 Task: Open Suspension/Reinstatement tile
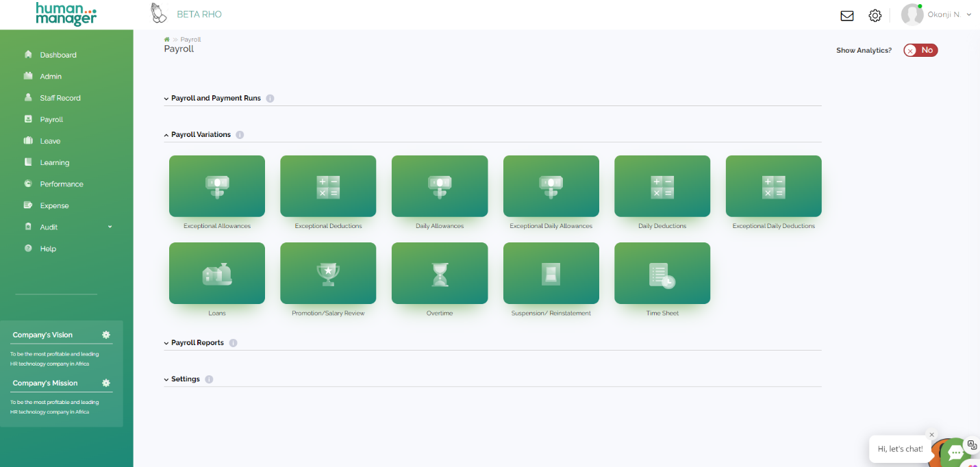tap(551, 274)
